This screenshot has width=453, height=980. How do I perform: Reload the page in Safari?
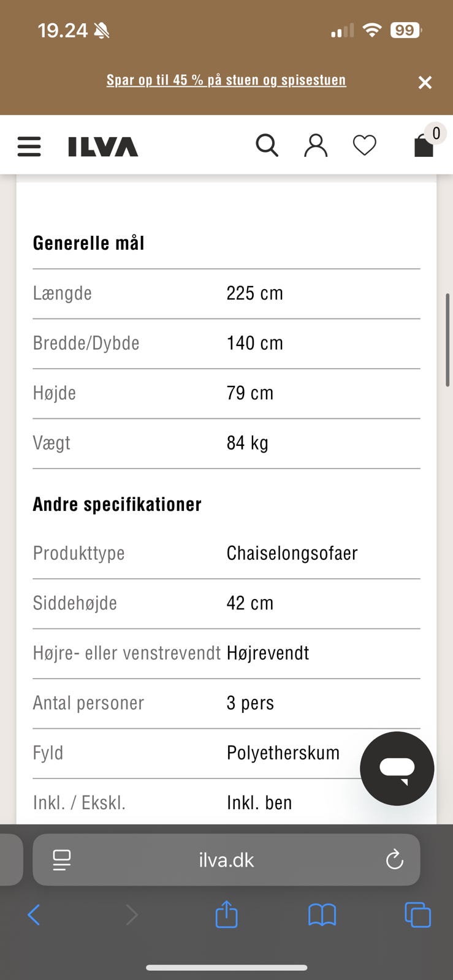(x=394, y=860)
